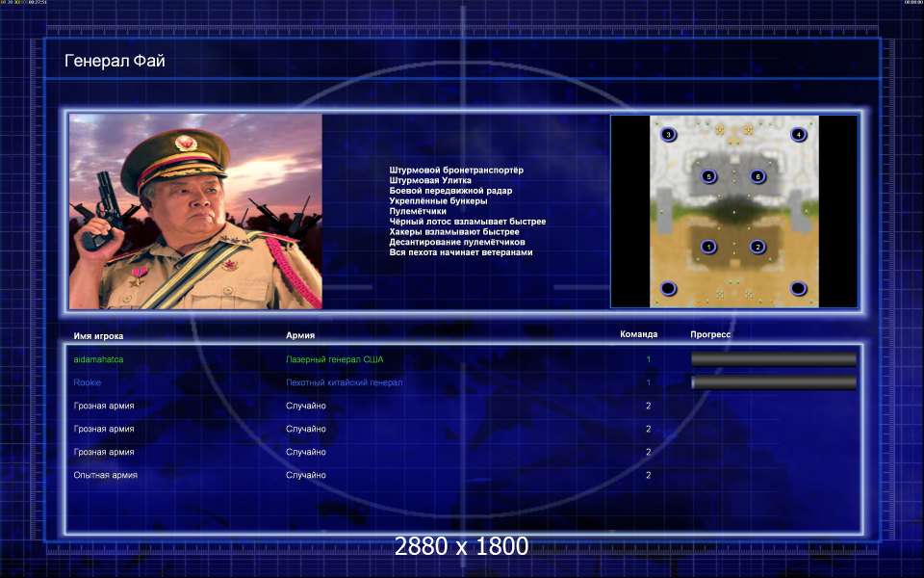Select player name "Опытная армия"
Screen dimensions: 924x578
pyautogui.click(x=106, y=475)
